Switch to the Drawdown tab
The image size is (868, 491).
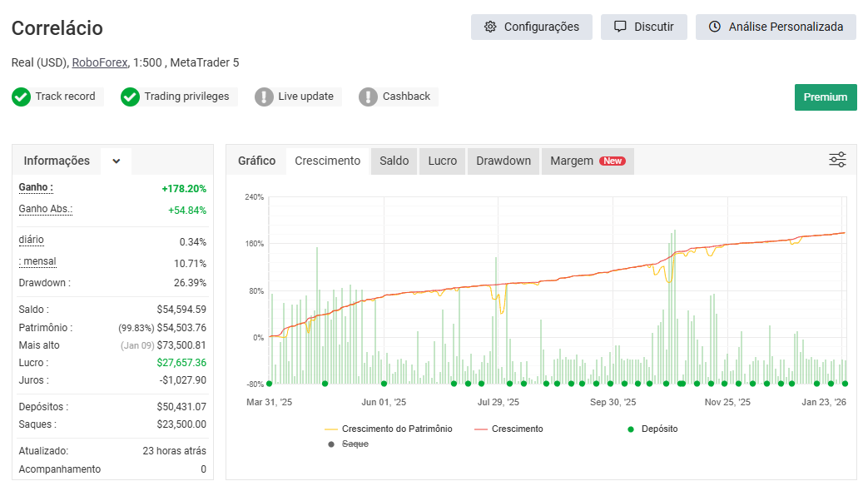503,161
